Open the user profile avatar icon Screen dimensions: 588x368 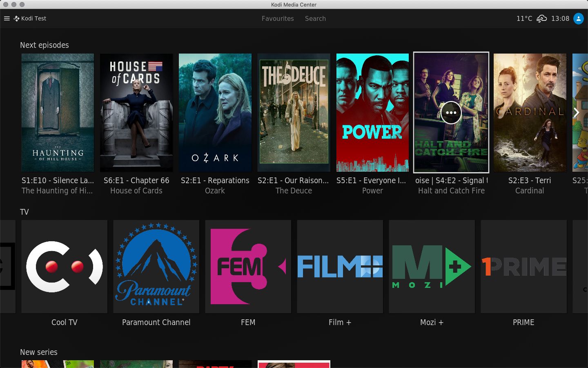click(x=579, y=18)
